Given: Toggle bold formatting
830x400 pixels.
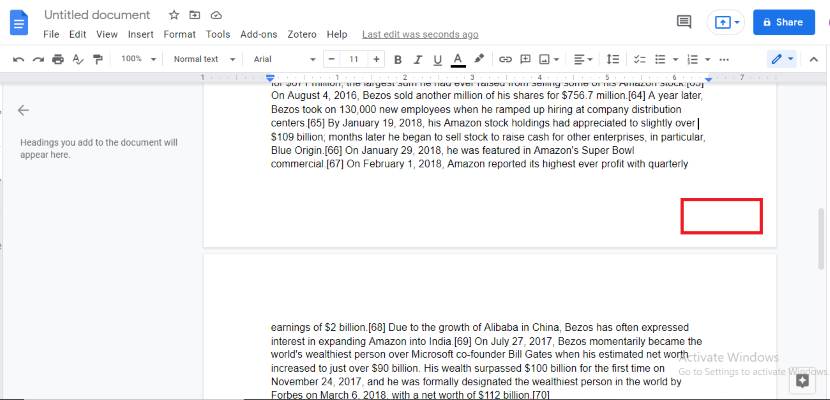Looking at the screenshot, I should click(398, 59).
